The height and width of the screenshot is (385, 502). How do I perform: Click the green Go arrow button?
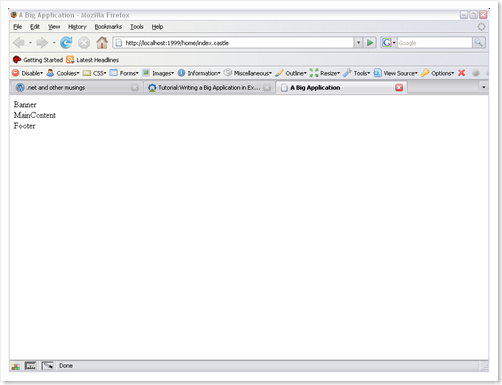pyautogui.click(x=370, y=43)
